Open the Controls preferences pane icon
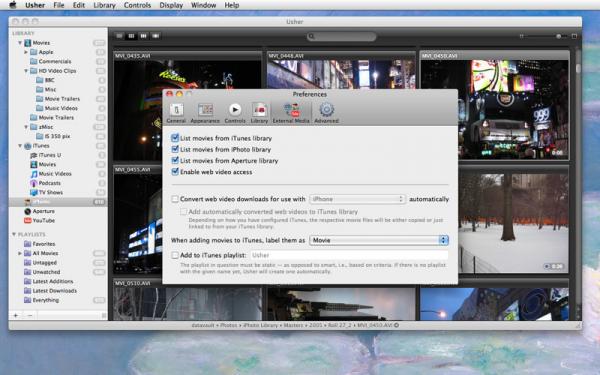This screenshot has width=600, height=375. point(235,112)
